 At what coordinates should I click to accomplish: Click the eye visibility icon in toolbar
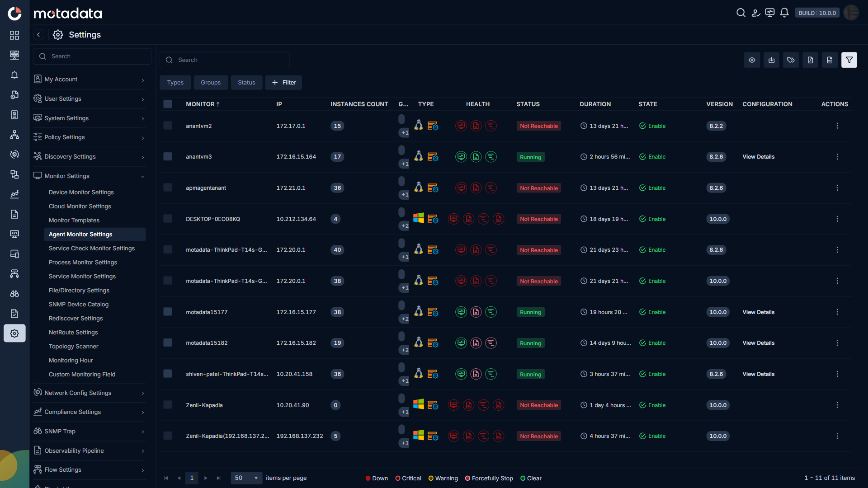tap(752, 60)
